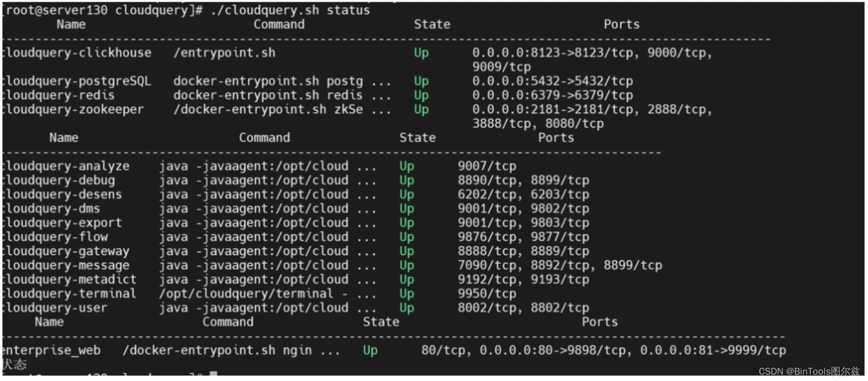Select the 'enterprise_web' container name
This screenshot has width=868, height=381.
[x=51, y=351]
